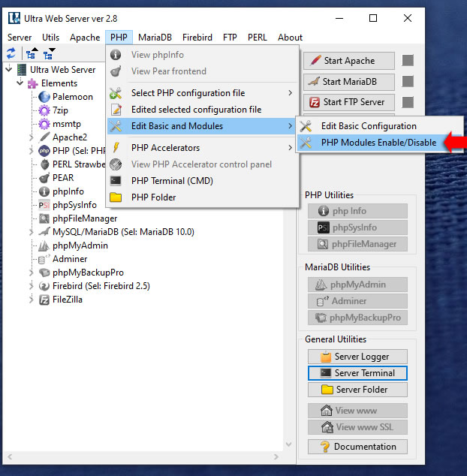
Task: Click the FTP Server status indicator square
Action: (x=408, y=102)
